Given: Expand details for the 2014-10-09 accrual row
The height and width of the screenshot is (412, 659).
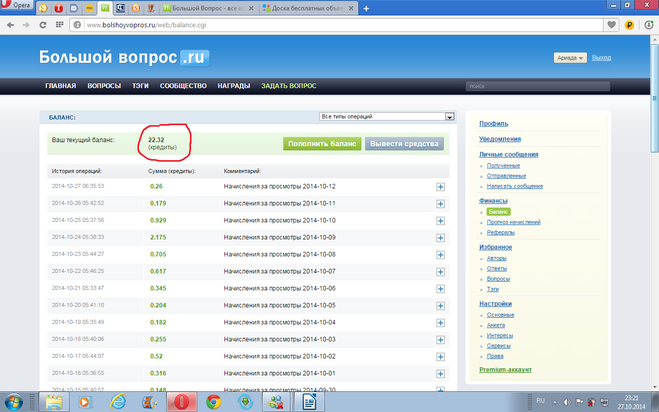Looking at the screenshot, I should tap(440, 238).
